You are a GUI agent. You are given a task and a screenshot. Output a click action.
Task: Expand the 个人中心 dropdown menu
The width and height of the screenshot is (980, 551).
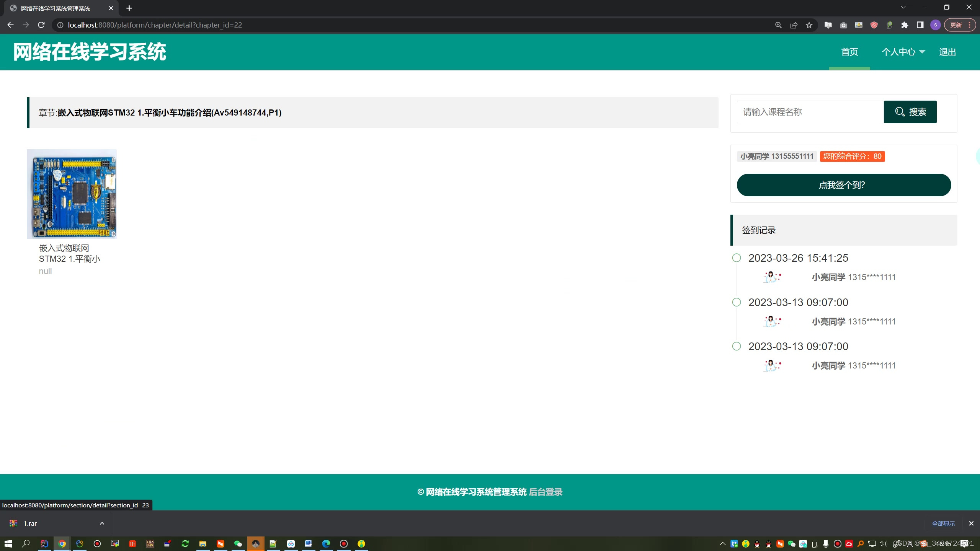[903, 52]
